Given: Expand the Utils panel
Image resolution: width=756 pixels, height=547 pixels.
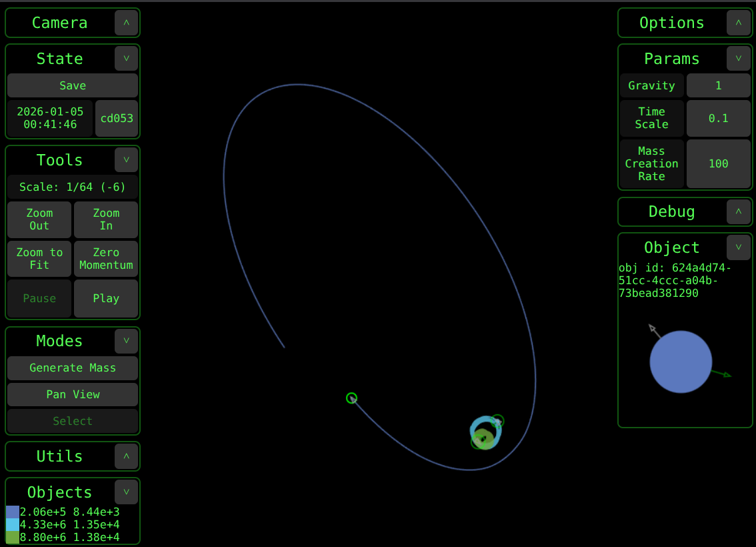Looking at the screenshot, I should [126, 456].
